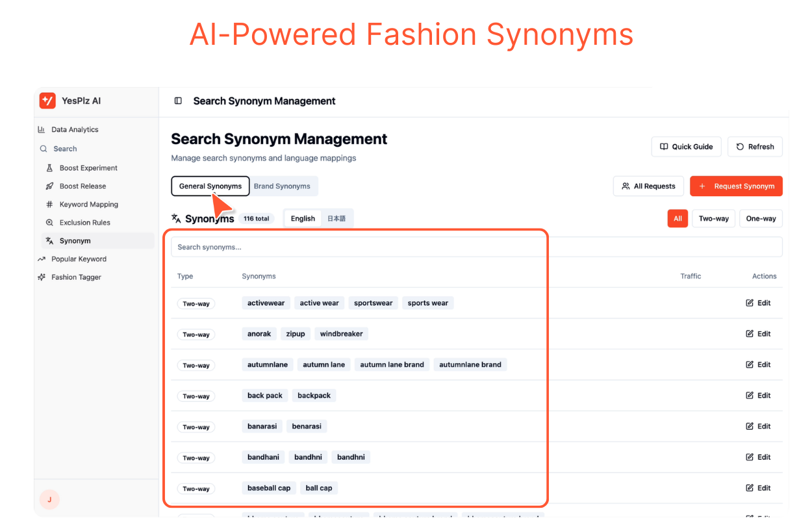
Task: Click the J user avatar
Action: click(x=49, y=499)
